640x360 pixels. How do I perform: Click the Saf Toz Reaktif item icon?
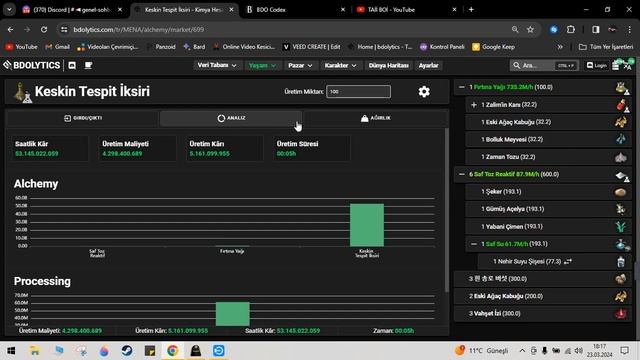tap(622, 175)
